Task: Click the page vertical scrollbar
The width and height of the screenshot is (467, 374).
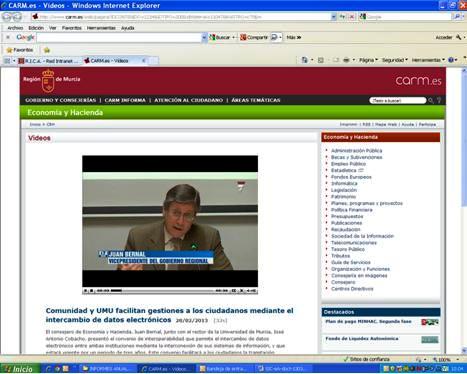Action: click(464, 211)
